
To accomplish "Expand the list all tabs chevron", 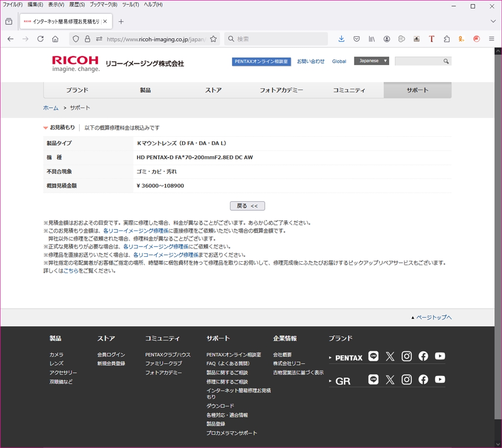I will (493, 22).
